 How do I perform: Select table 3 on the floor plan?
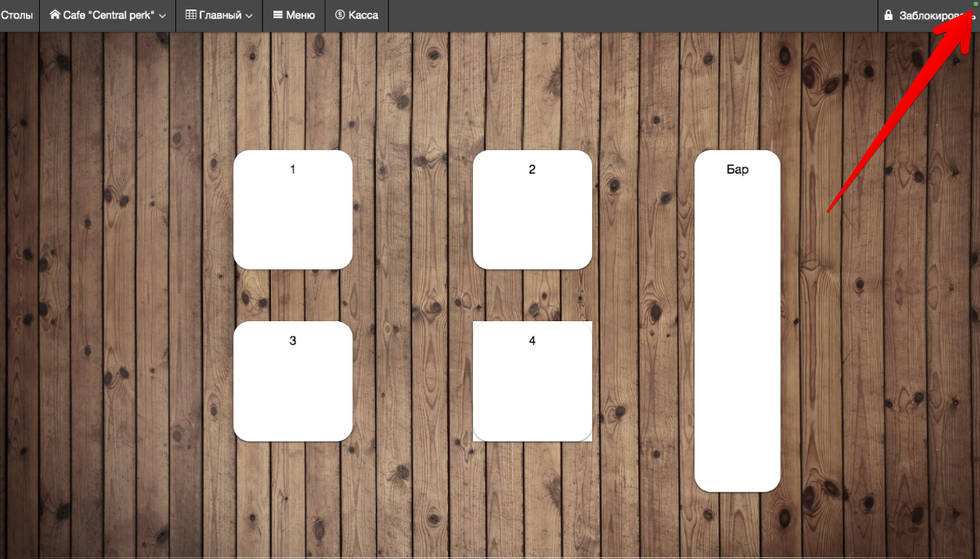(x=293, y=382)
